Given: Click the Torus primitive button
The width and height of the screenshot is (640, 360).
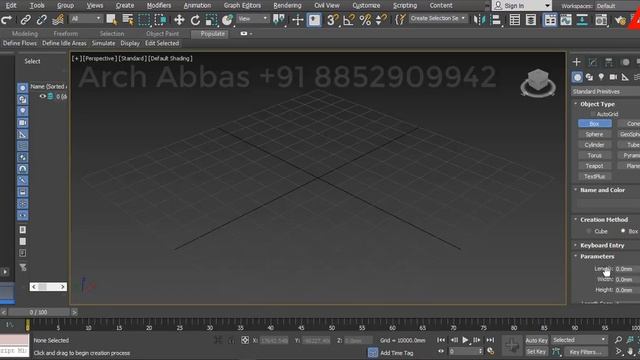Looking at the screenshot, I should pos(594,156).
